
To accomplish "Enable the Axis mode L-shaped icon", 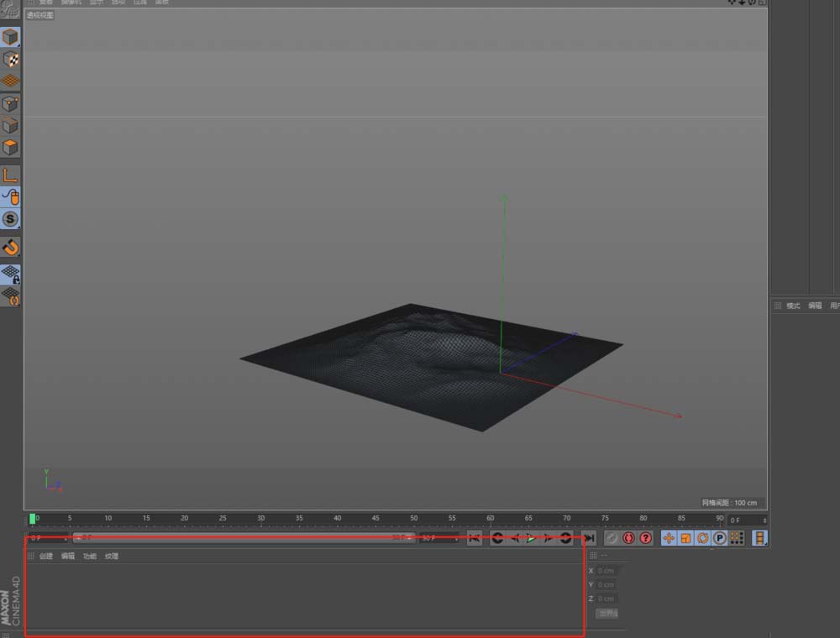I will [10, 175].
